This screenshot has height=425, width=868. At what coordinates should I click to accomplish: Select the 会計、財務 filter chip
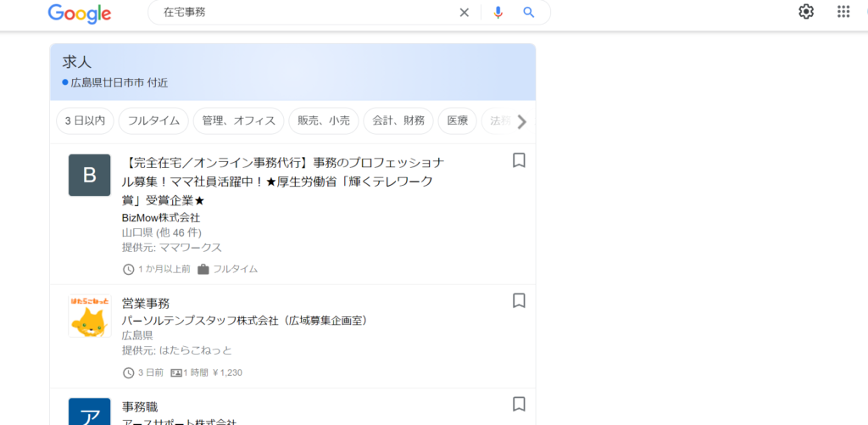398,120
